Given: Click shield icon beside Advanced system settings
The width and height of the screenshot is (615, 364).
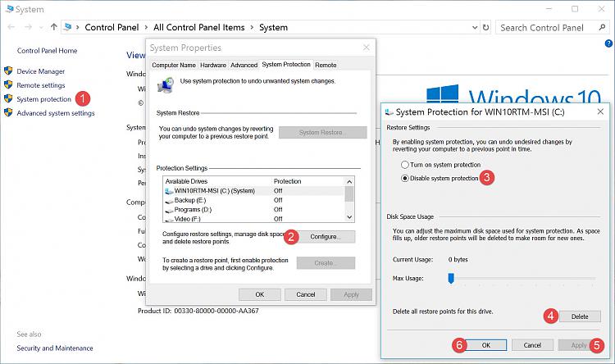Looking at the screenshot, I should (8, 112).
